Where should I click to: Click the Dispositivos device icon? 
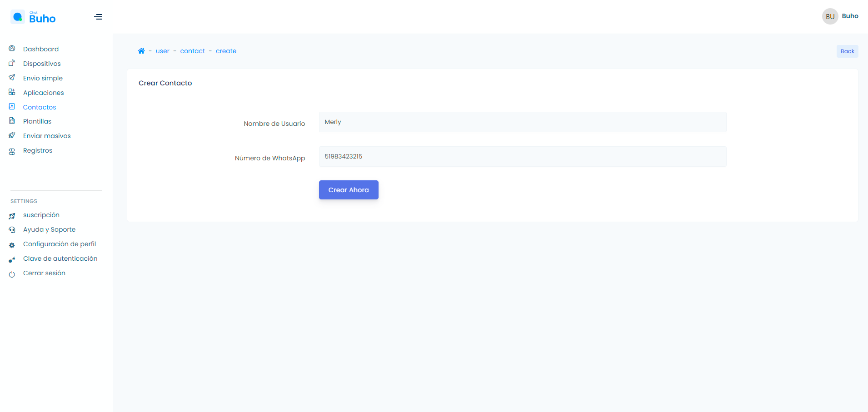12,63
